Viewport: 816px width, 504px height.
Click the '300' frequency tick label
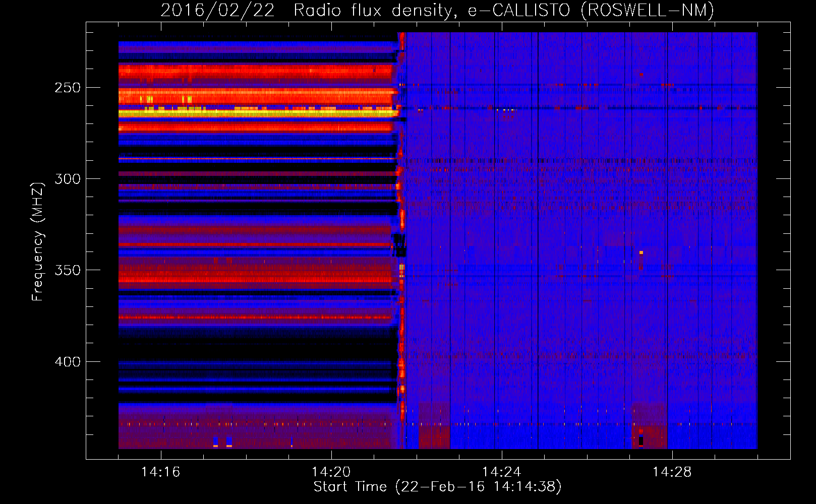pyautogui.click(x=68, y=179)
